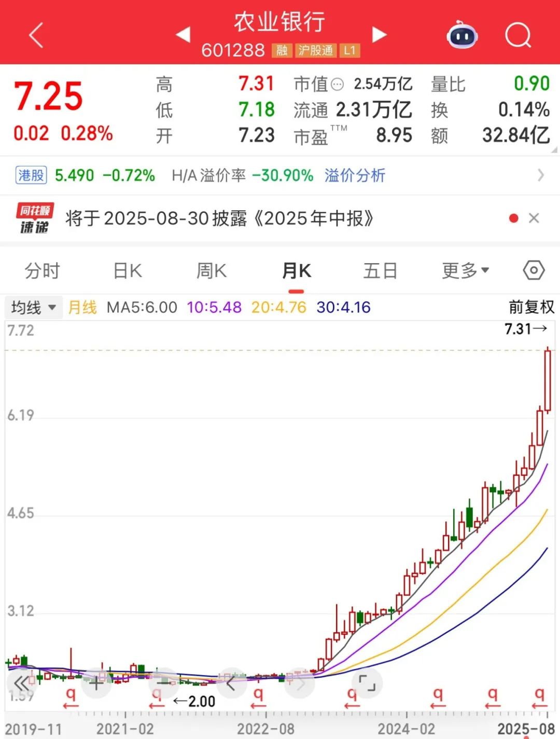Tap the 10:5.48 moving average value
Screen dimensions: 560x739
214,307
